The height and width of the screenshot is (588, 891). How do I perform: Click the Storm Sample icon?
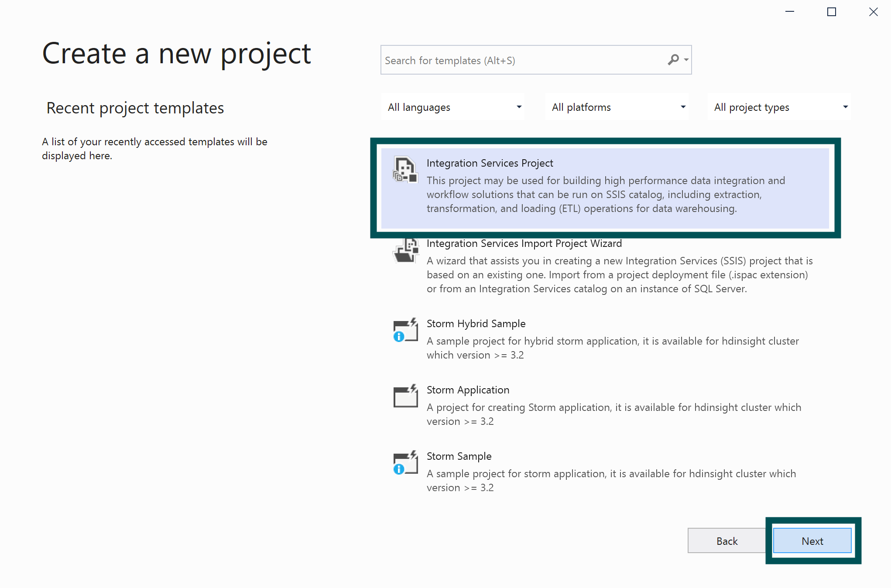tap(405, 463)
